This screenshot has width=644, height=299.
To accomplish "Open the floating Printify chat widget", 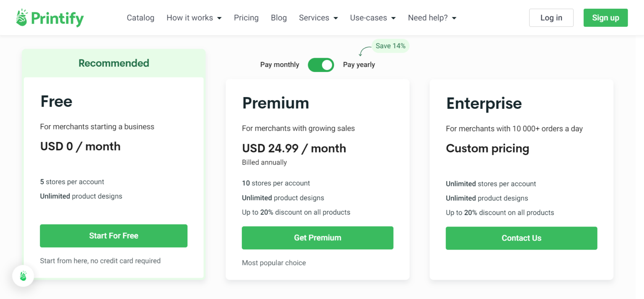I will (23, 276).
